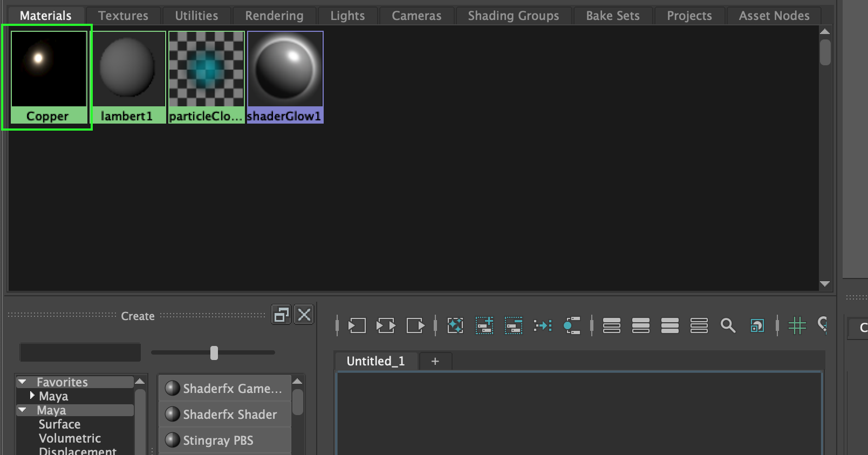
Task: Toggle the grid display in node editor
Action: coord(797,325)
